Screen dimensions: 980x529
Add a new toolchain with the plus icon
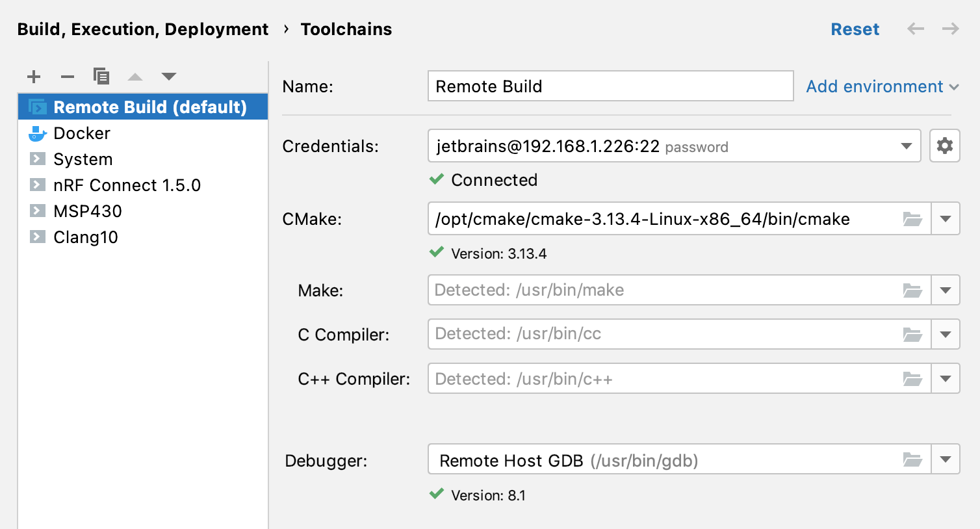point(34,76)
